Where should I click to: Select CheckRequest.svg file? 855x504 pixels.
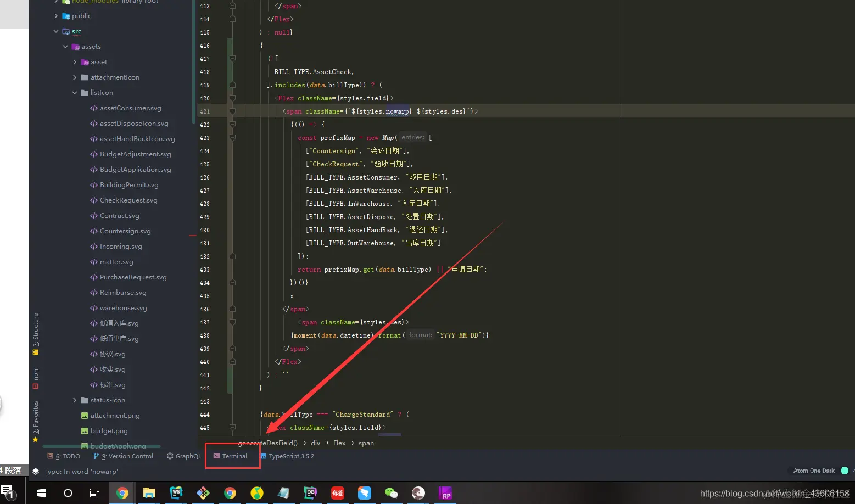[124, 200]
